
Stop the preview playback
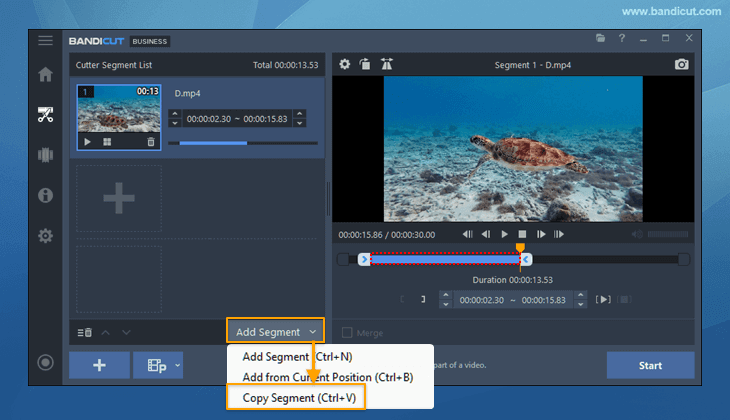(x=522, y=234)
